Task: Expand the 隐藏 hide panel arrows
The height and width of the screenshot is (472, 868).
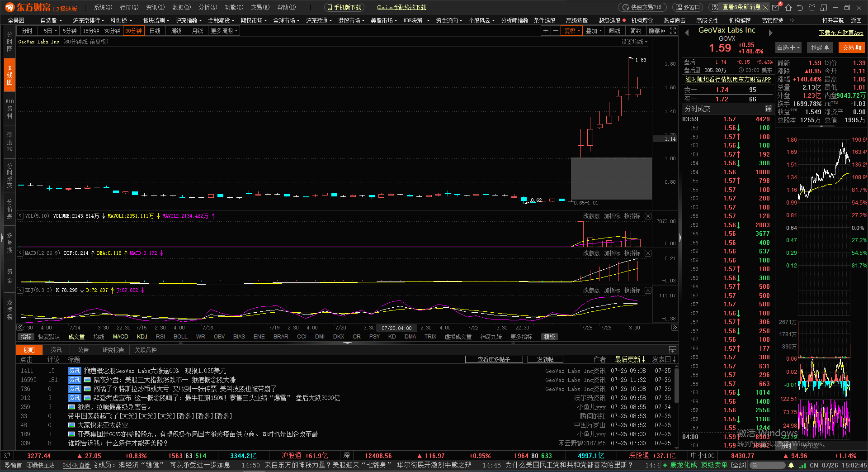Action: (657, 31)
